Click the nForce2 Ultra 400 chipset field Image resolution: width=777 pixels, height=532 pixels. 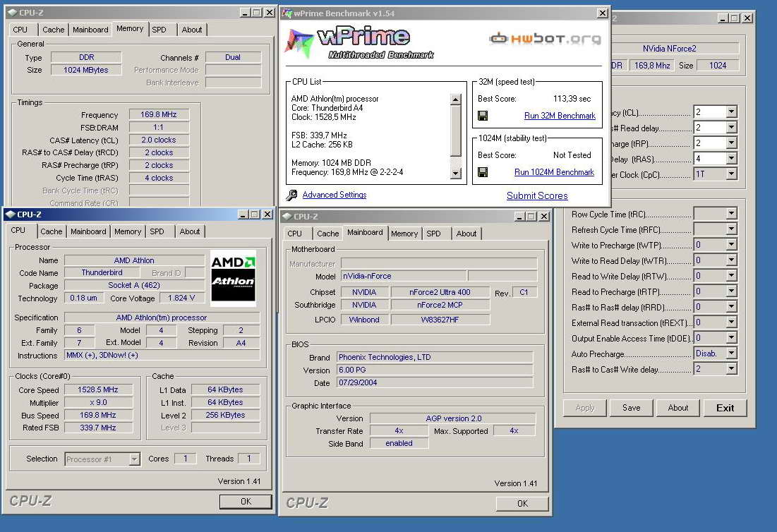[x=440, y=292]
